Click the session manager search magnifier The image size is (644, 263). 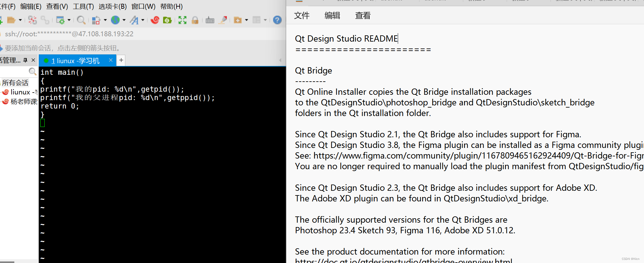pyautogui.click(x=32, y=72)
